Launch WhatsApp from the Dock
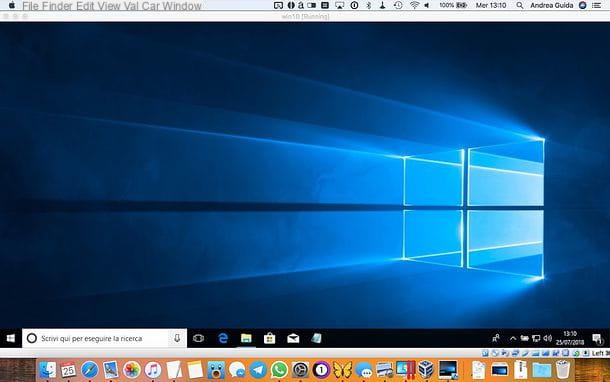The image size is (610, 382). (x=279, y=370)
